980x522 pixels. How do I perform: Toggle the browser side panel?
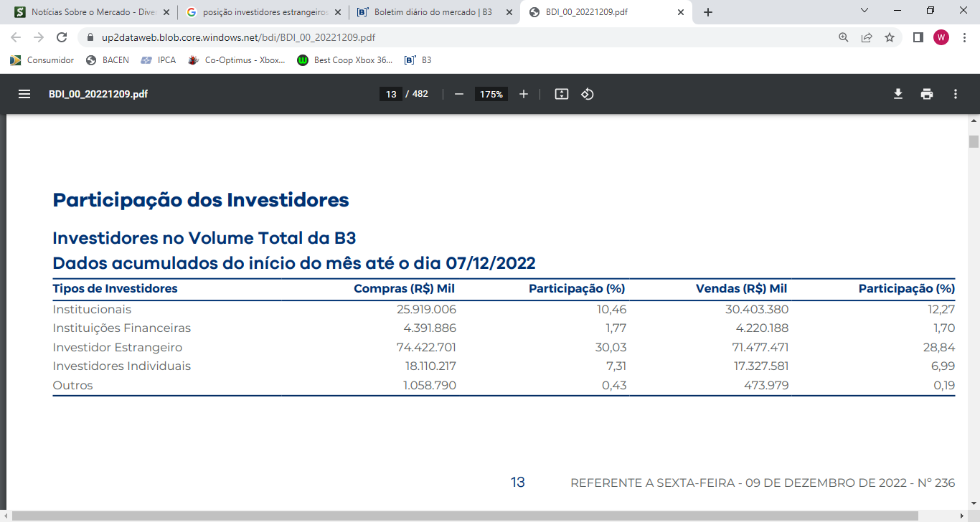coord(918,37)
